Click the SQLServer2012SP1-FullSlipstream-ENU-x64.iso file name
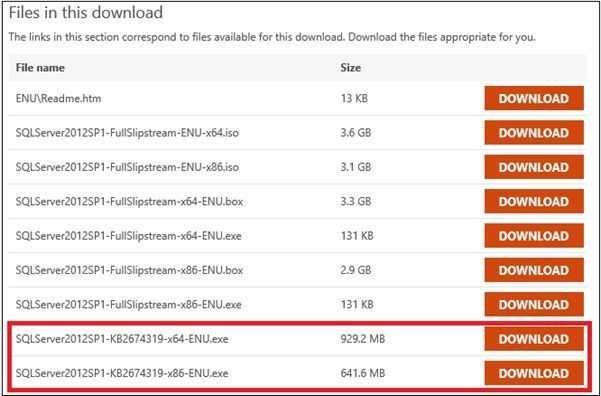This screenshot has width=601, height=396. pos(128,133)
